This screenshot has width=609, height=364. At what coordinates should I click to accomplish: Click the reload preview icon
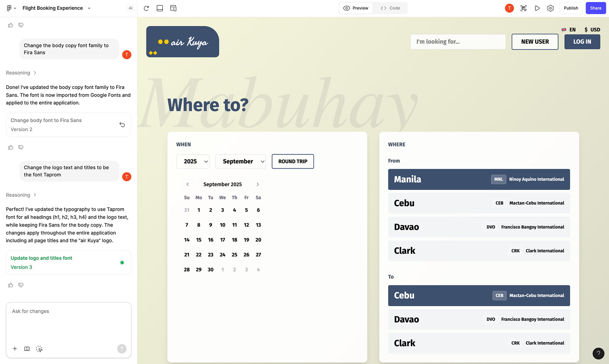[146, 8]
